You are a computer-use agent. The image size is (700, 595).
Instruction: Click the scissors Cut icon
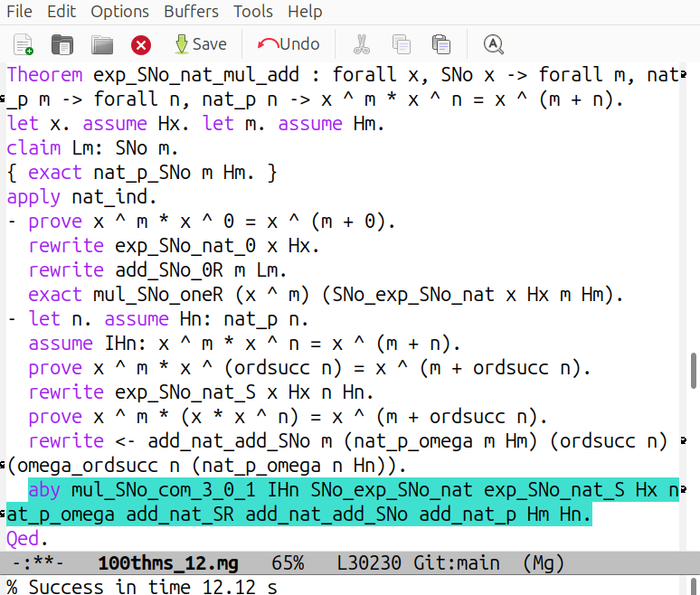(x=362, y=43)
